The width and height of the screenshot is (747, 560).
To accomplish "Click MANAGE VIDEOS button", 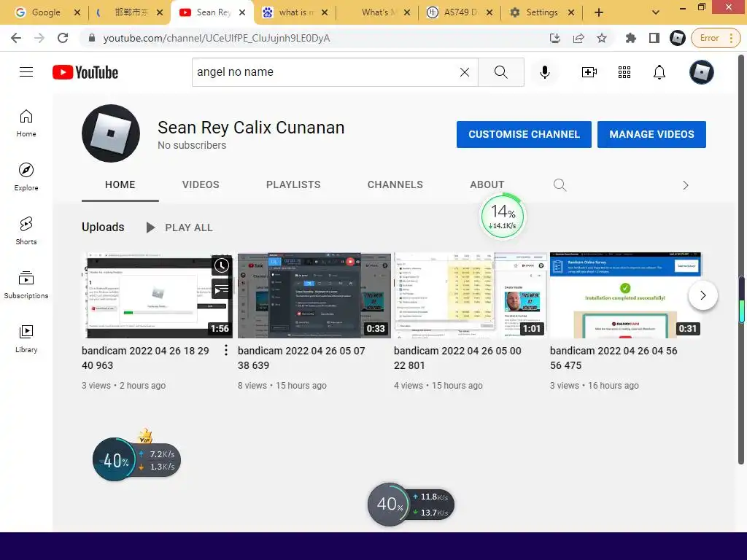I will pos(651,134).
